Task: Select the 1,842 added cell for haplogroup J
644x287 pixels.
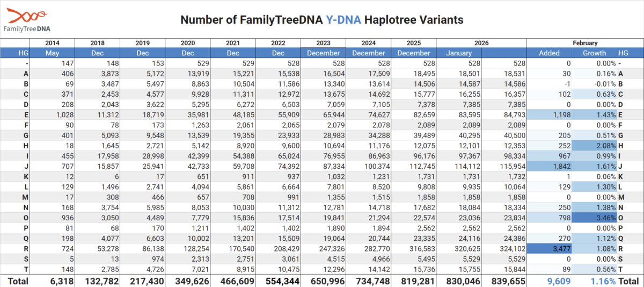Action: pos(550,167)
